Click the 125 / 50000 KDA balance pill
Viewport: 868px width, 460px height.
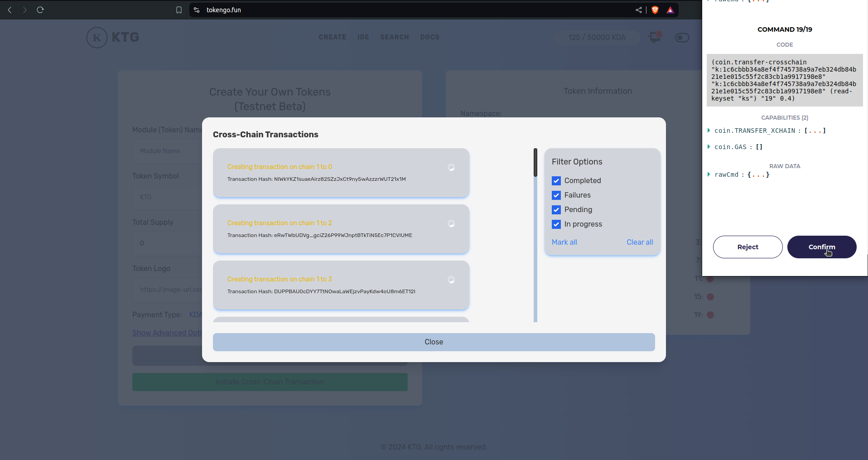point(597,37)
